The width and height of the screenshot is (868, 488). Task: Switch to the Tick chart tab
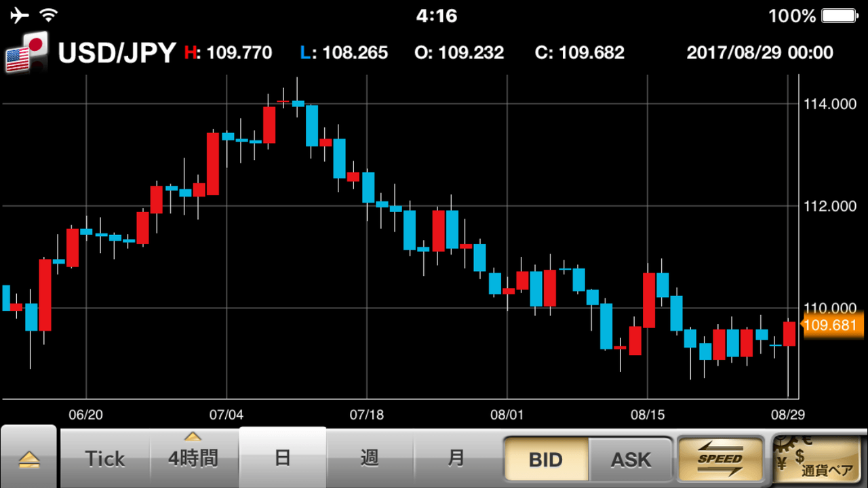(105, 458)
